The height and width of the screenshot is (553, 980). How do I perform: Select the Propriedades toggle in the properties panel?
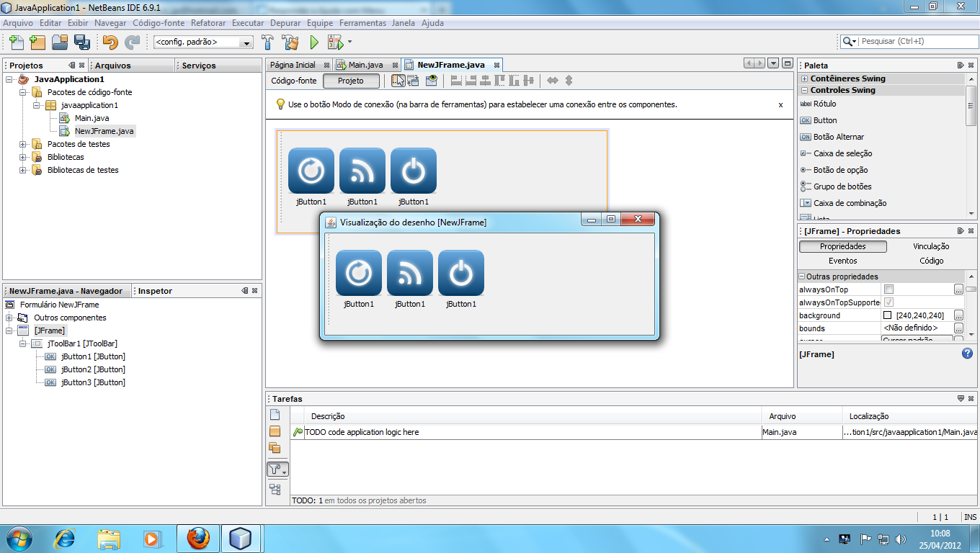pos(843,246)
